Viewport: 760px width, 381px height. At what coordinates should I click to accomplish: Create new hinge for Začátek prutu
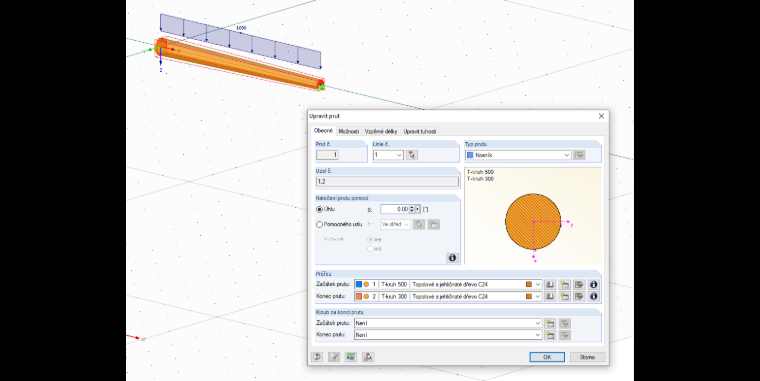pyautogui.click(x=550, y=323)
